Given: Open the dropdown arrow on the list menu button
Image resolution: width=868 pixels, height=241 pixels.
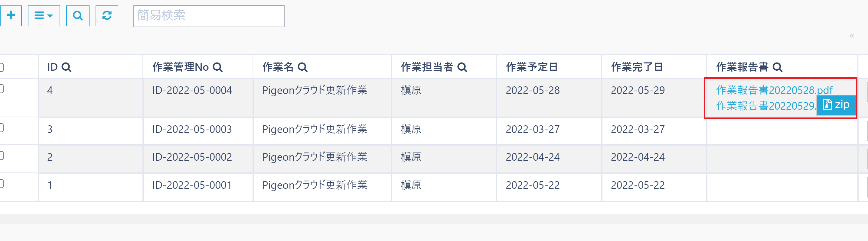Looking at the screenshot, I should [x=50, y=15].
